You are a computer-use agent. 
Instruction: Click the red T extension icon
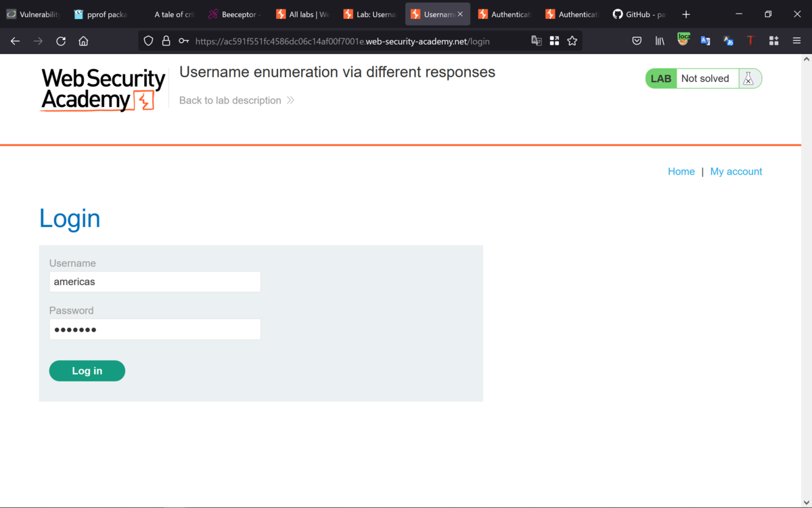coord(750,41)
